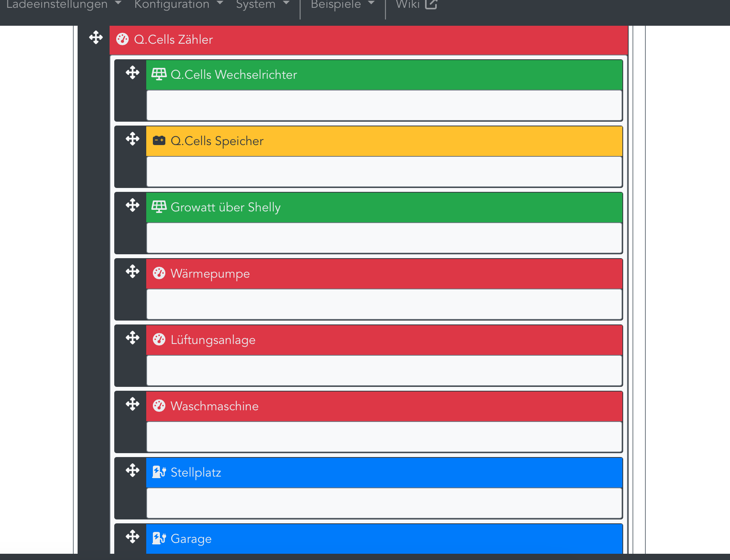Select the Wärmepumpe label
Image resolution: width=730 pixels, height=560 pixels.
point(210,274)
